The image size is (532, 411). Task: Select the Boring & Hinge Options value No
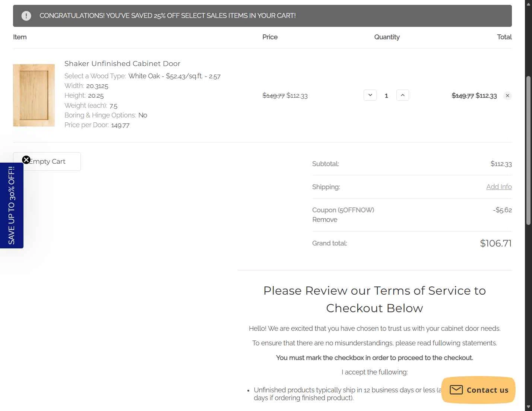click(x=143, y=115)
